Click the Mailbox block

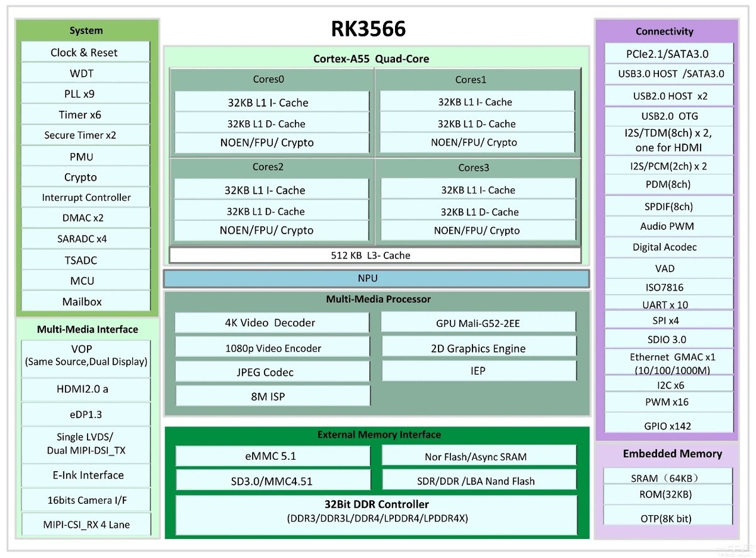(x=85, y=302)
